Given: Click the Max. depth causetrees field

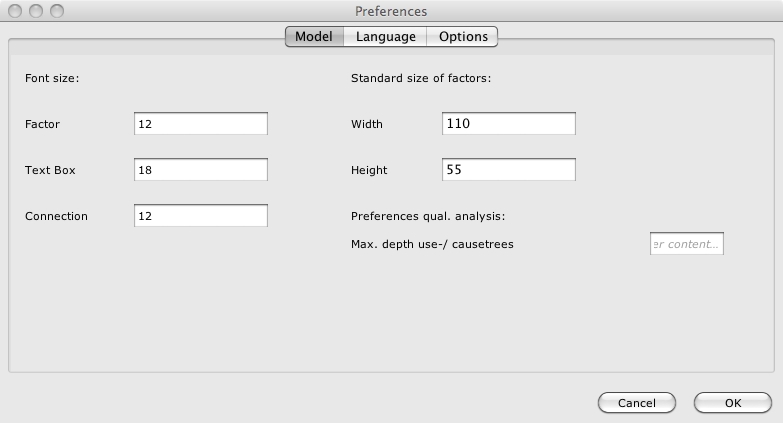Looking at the screenshot, I should click(686, 244).
